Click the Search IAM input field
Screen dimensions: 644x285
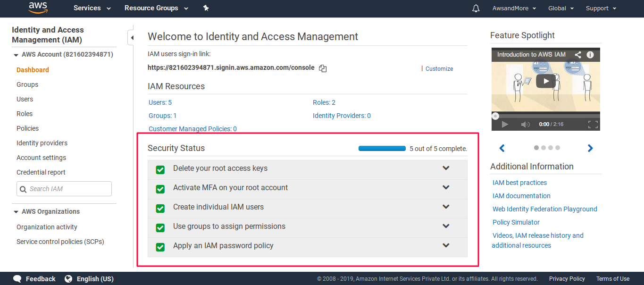(64, 189)
